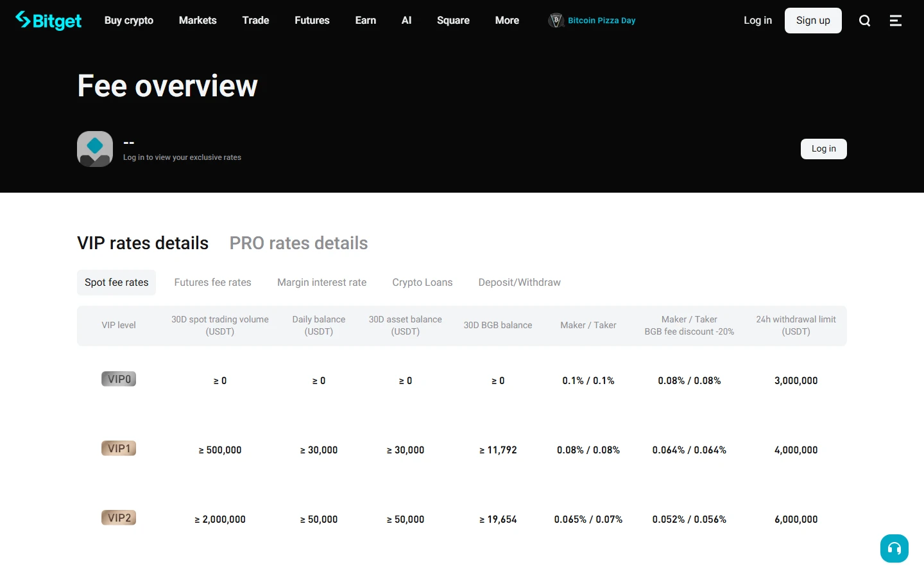
Task: Click VIP1 withdrawal limit '4,000,000'
Action: [x=796, y=450]
